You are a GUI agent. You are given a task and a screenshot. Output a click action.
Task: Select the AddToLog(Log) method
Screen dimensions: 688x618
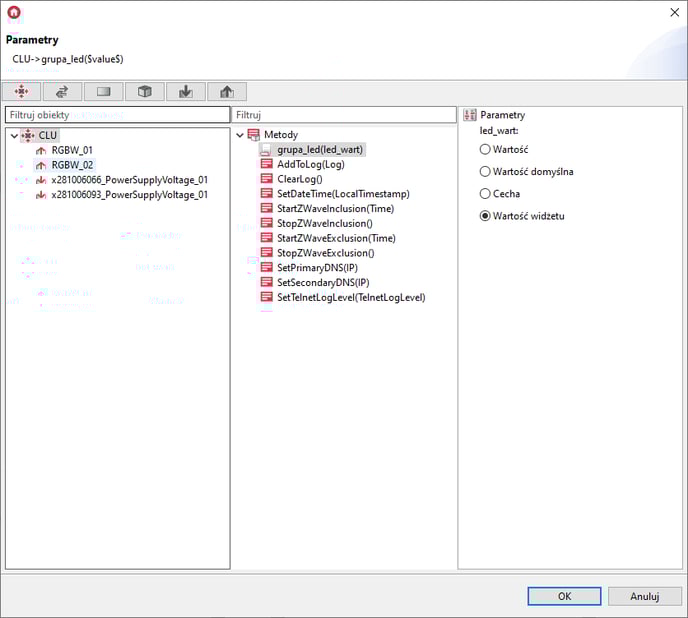click(x=310, y=164)
